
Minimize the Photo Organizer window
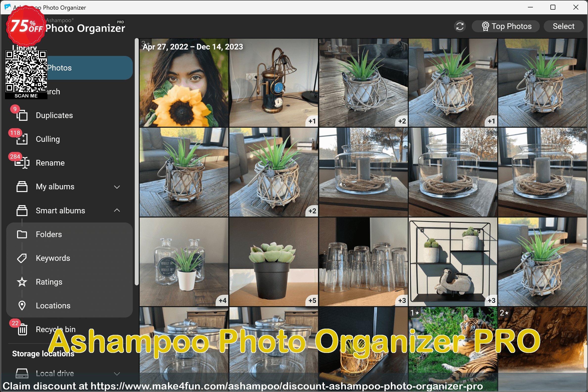[x=530, y=7]
